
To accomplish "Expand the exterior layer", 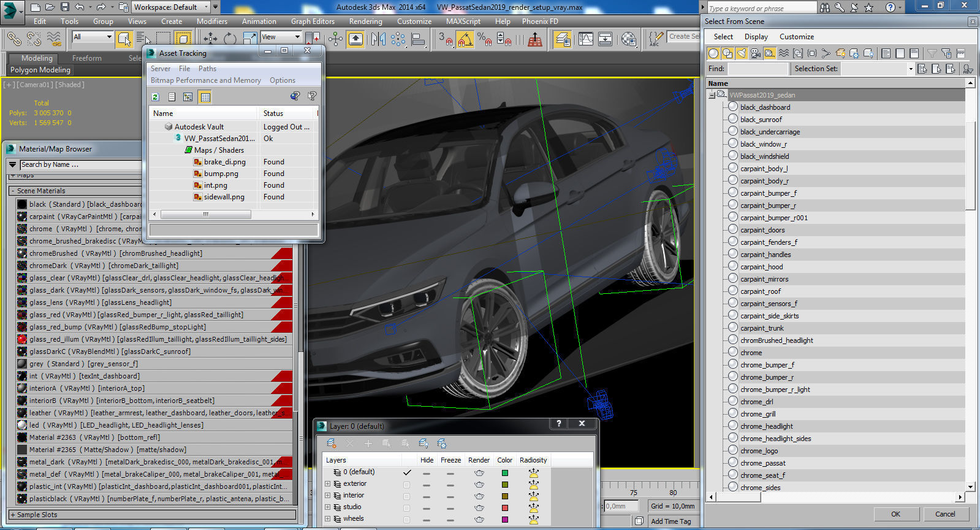I will (328, 484).
